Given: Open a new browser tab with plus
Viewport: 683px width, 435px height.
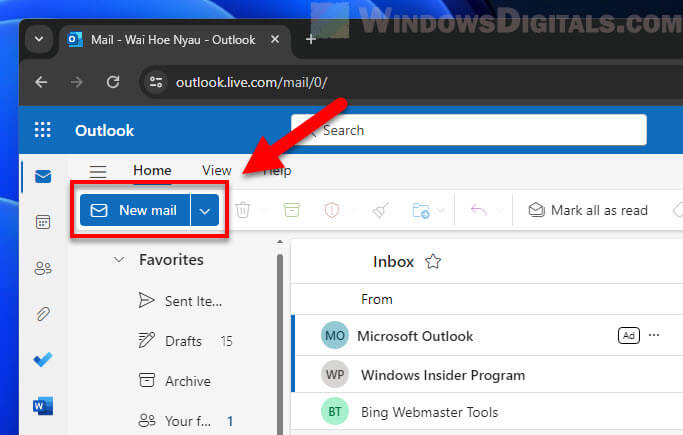Looking at the screenshot, I should [311, 40].
